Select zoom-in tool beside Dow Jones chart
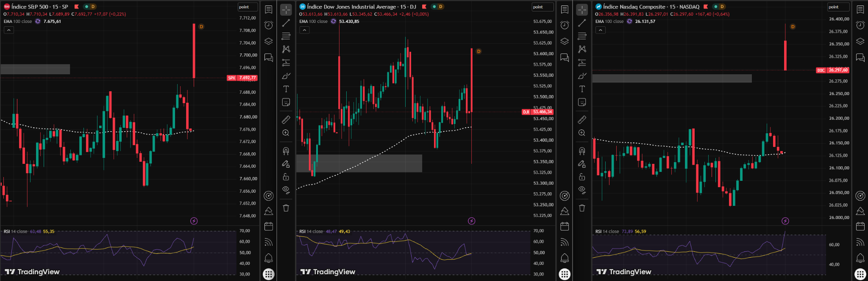 [286, 133]
